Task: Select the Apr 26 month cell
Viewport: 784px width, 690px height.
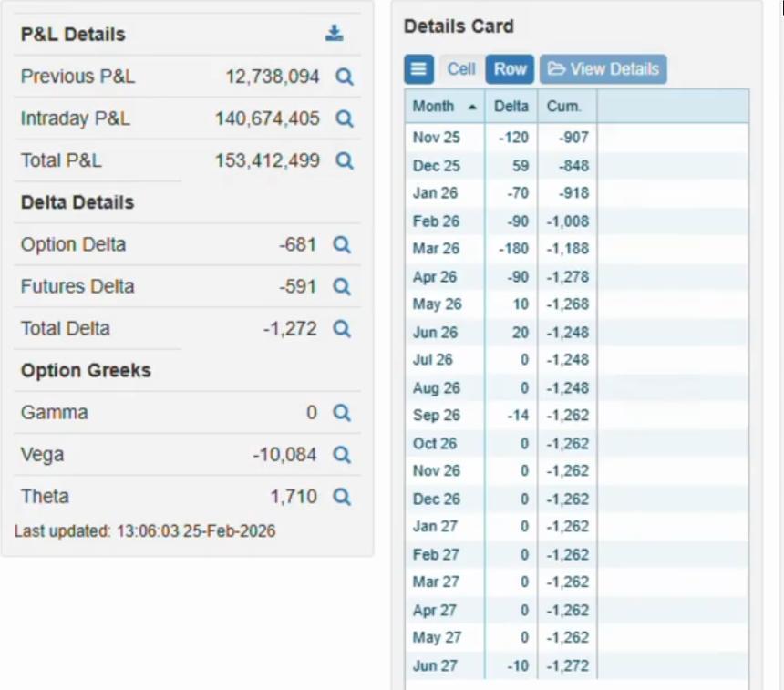Action: [445, 276]
